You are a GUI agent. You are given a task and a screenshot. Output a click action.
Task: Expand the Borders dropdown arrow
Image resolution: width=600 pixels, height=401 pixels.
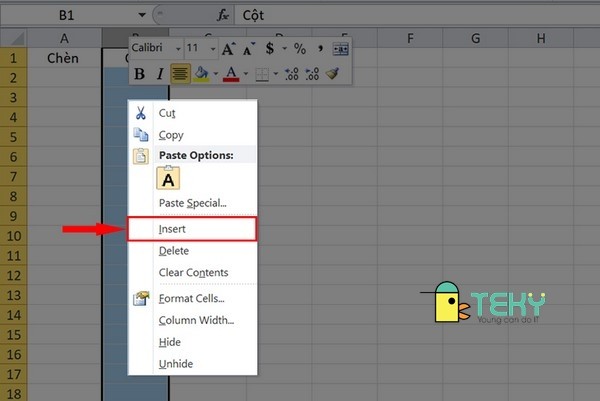276,73
